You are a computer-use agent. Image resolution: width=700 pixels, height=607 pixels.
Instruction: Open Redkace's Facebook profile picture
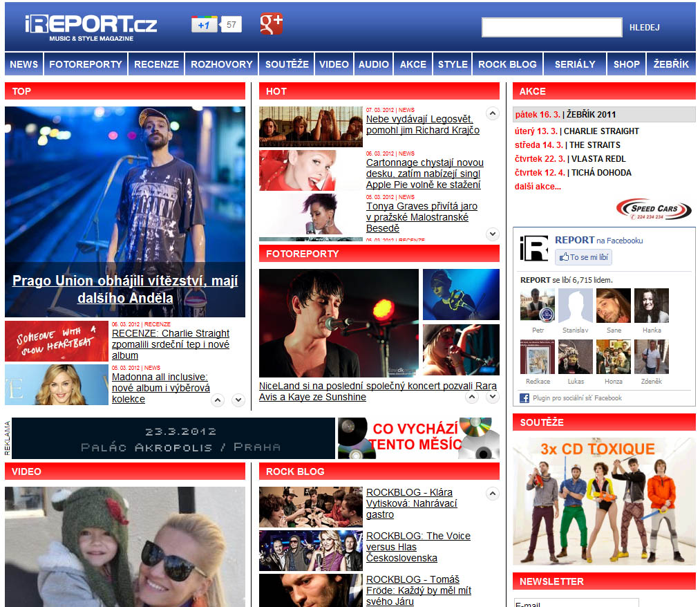click(x=538, y=357)
